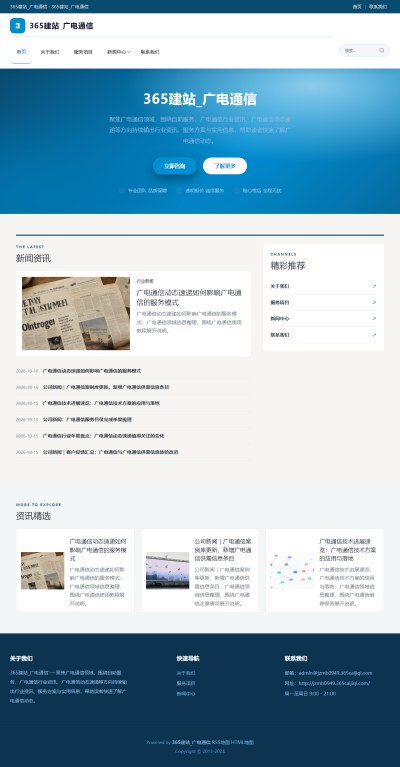Click 新闻中心 row in 精彩推荐 panel

pos(323,318)
